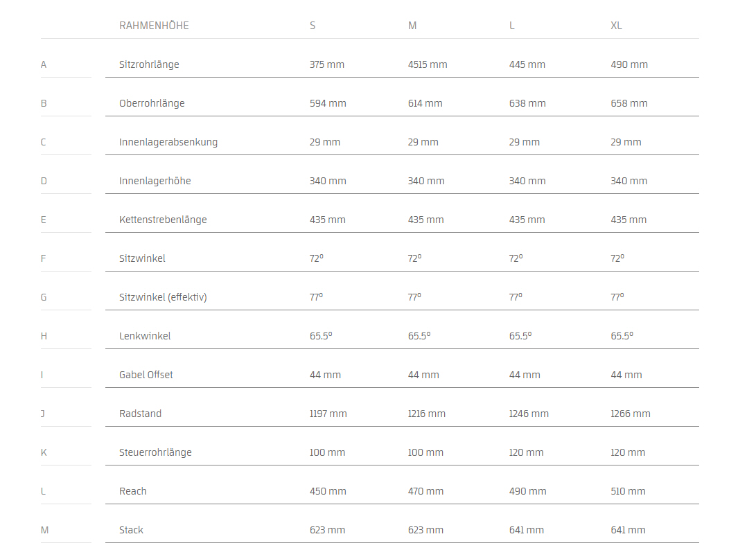
Task: Click the Oberrohrlänge row label
Action: [x=152, y=103]
